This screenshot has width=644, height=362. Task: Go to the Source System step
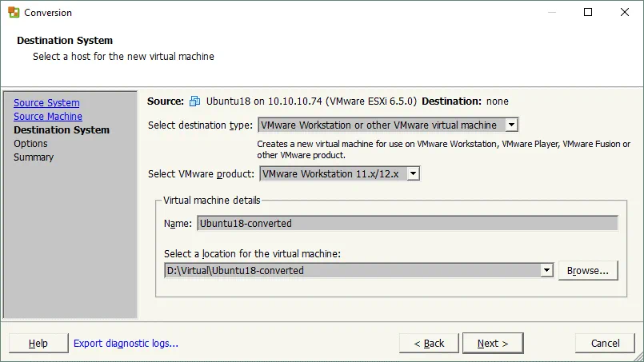[x=46, y=103]
